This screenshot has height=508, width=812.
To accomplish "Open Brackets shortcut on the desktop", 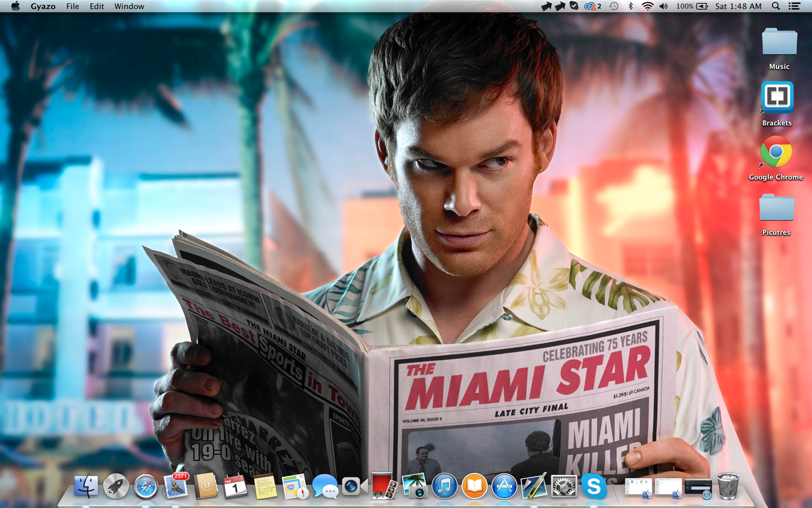I will coord(777,104).
